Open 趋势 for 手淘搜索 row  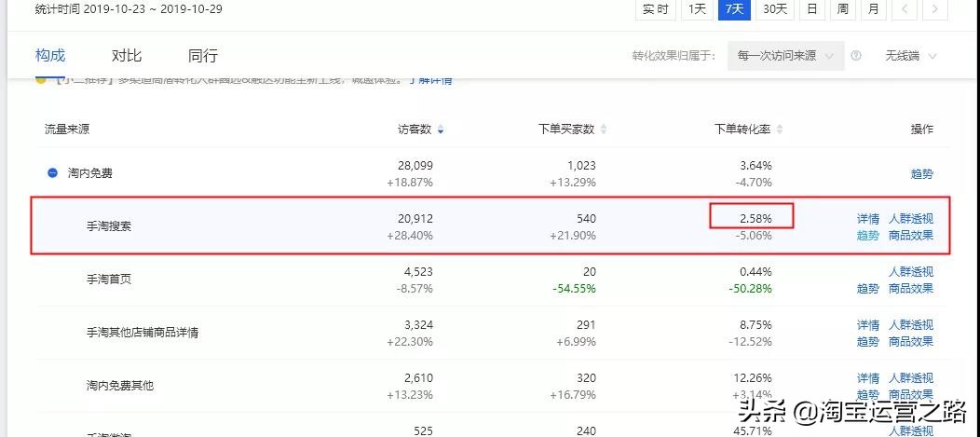click(868, 235)
